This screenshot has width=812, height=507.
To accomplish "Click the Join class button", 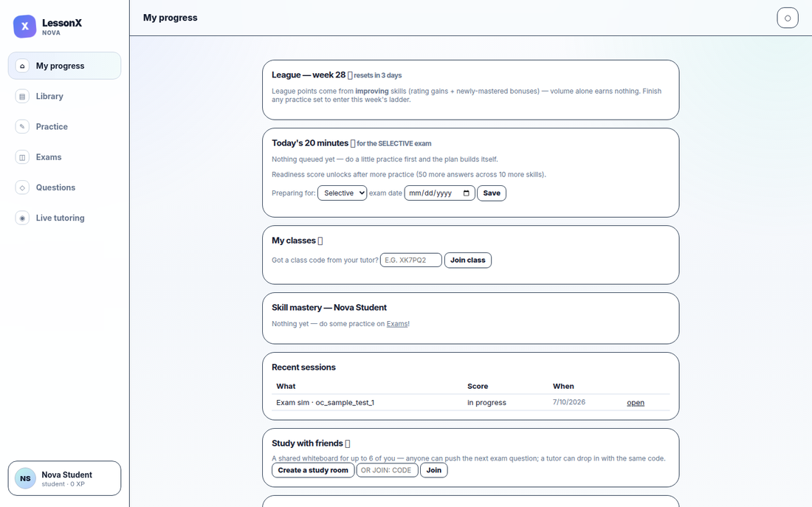I will pos(467,260).
